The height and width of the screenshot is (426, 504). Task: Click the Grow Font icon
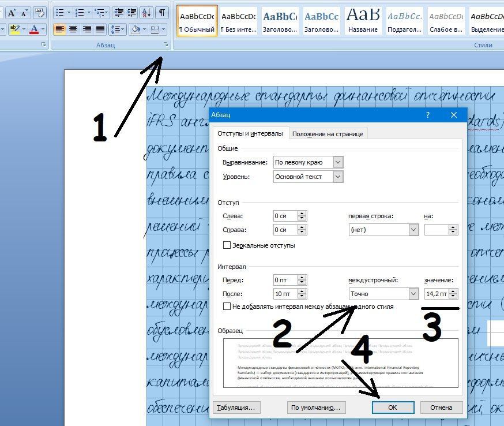tap(12, 13)
